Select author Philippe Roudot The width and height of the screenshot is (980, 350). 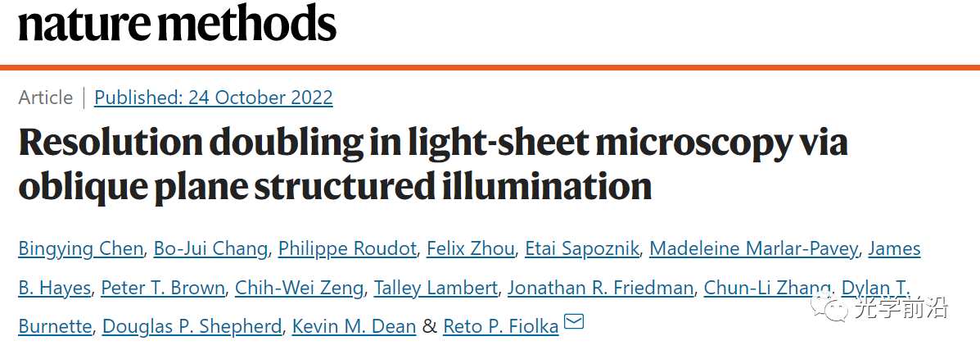tap(347, 249)
